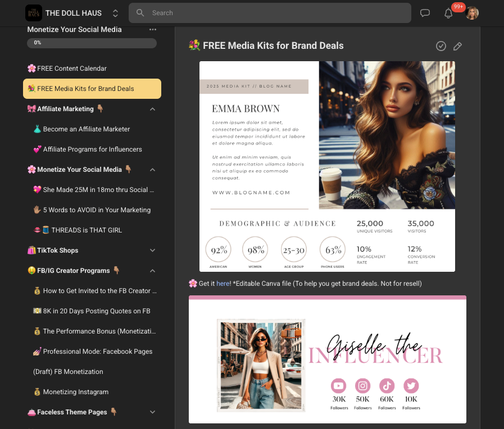Expand the Faceless Theme Pages section

click(152, 412)
